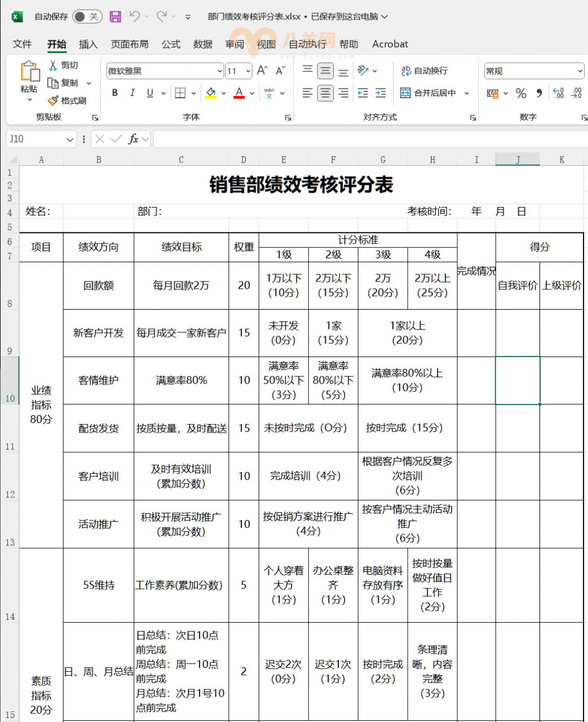Open the Acrobat tab
This screenshot has width=588, height=722.
click(390, 44)
